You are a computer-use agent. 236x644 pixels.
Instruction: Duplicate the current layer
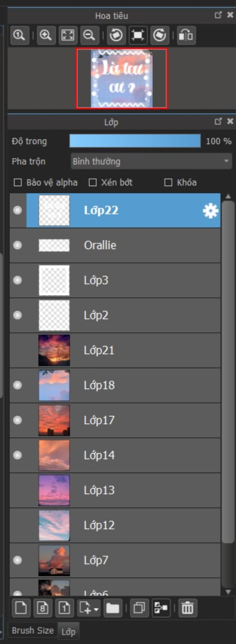139,608
